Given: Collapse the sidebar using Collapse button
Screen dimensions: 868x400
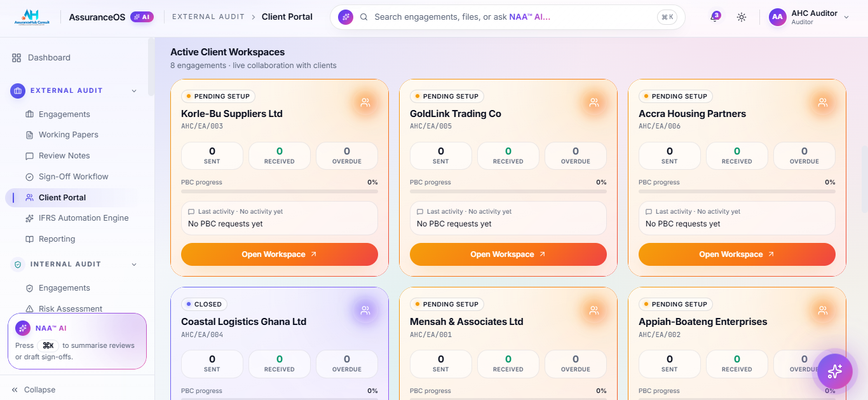Looking at the screenshot, I should [x=34, y=390].
